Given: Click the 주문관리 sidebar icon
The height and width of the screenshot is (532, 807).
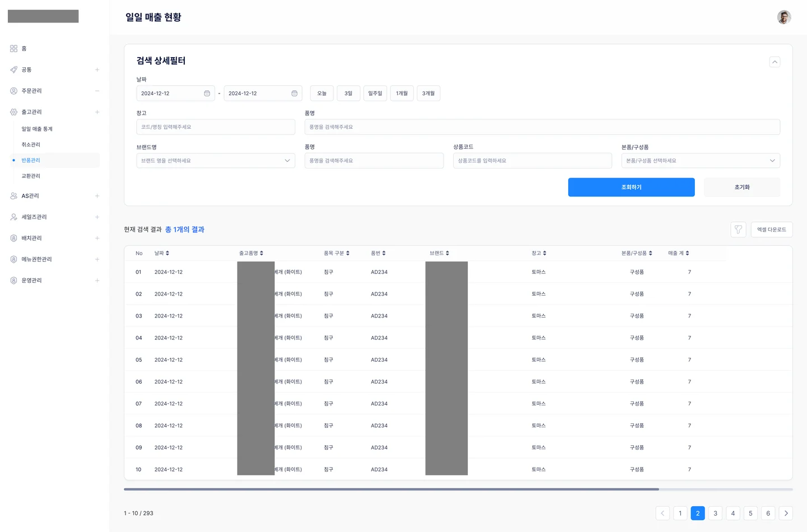Looking at the screenshot, I should [13, 91].
